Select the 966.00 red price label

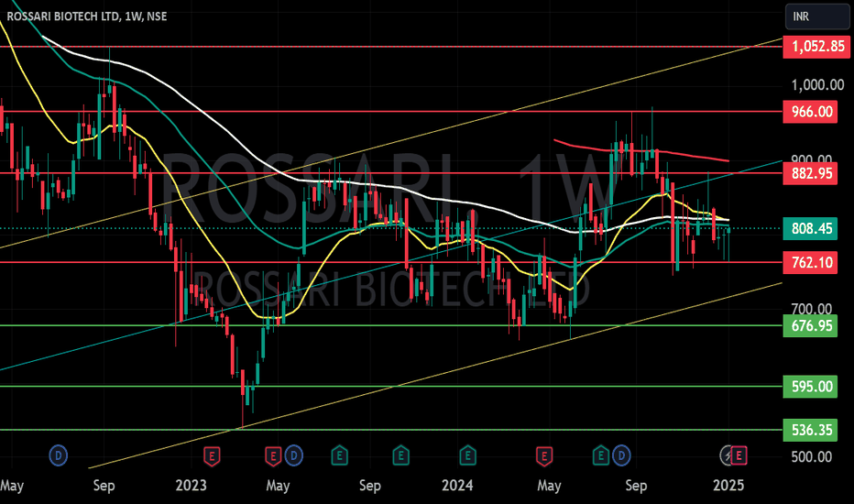(x=810, y=112)
